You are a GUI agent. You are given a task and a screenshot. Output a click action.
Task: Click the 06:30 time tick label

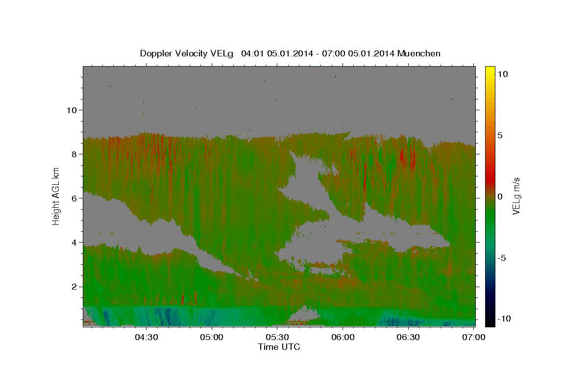tap(409, 338)
